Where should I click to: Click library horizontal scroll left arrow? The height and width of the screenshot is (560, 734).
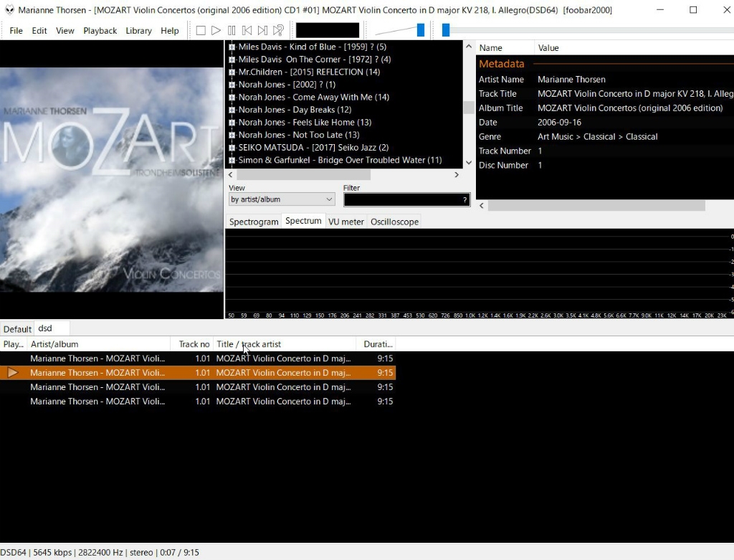(230, 175)
